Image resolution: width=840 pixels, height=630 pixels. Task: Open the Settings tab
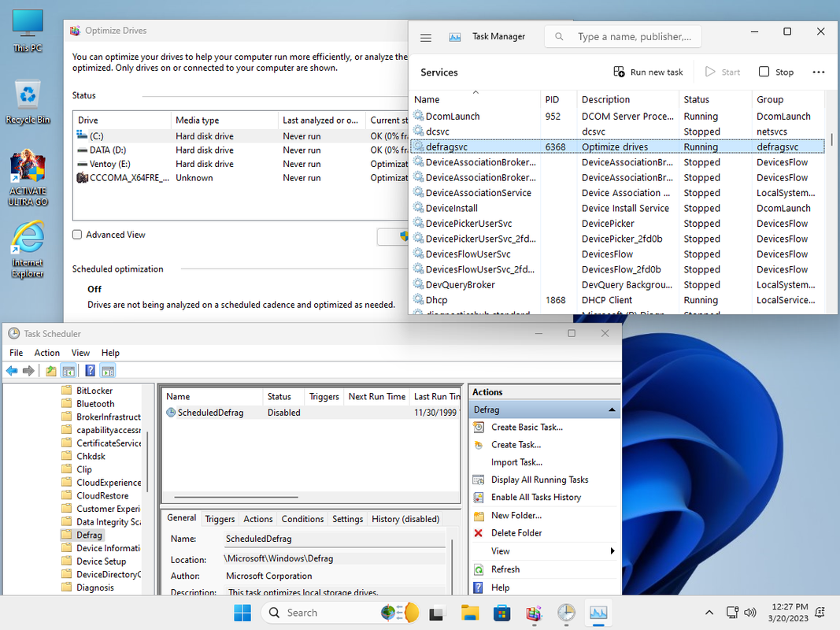[347, 519]
